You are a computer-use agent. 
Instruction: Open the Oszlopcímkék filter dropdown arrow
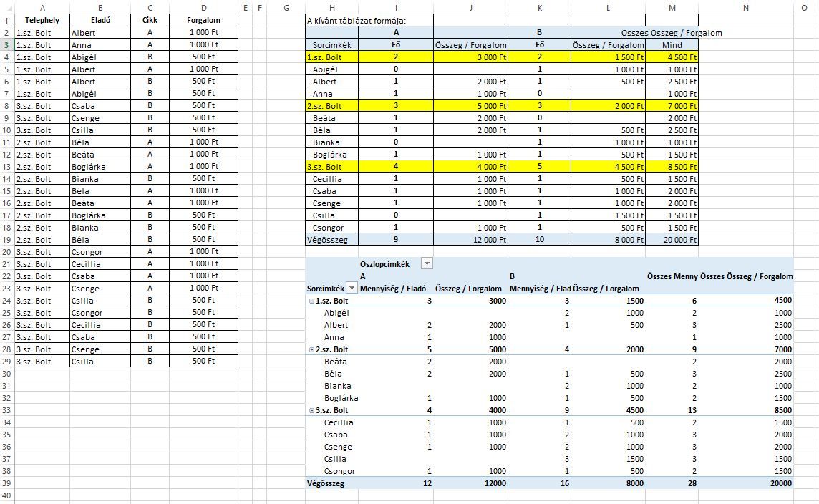tap(427, 263)
